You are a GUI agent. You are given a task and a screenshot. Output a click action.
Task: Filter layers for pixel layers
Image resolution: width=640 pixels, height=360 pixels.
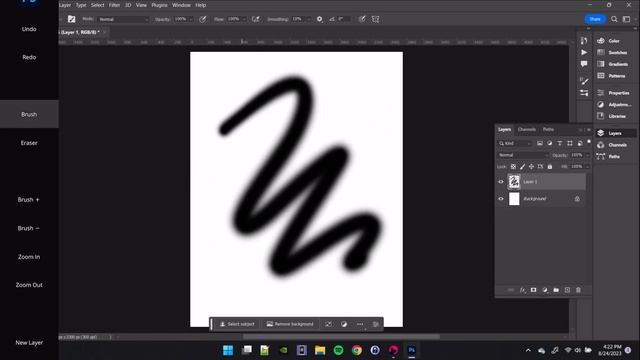click(540, 143)
